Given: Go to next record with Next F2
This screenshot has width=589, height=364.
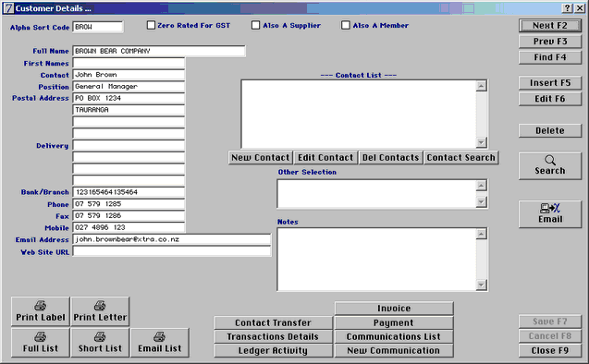Looking at the screenshot, I should (550, 26).
